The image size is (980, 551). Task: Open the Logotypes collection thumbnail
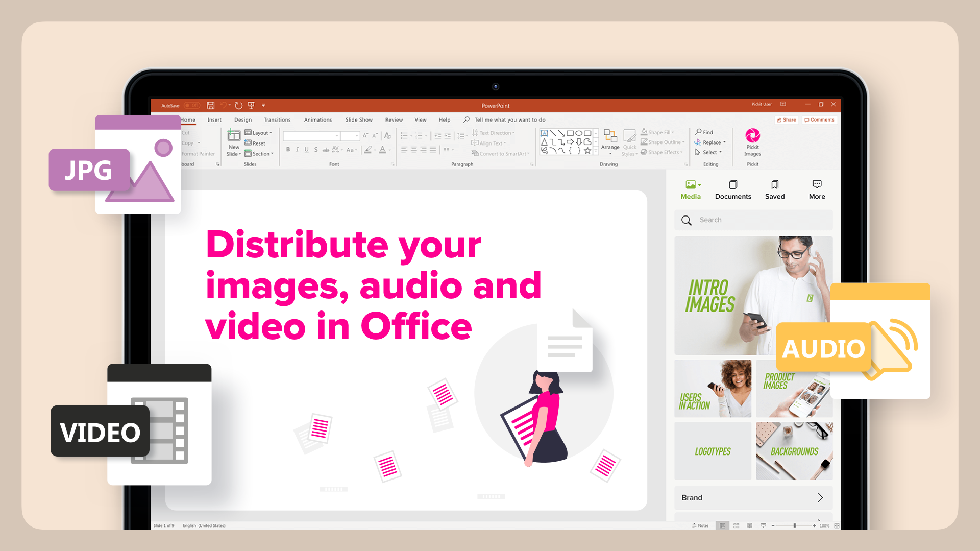pyautogui.click(x=713, y=451)
